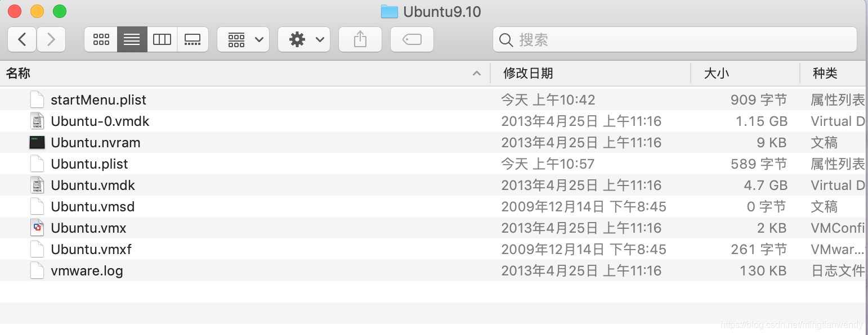The height and width of the screenshot is (335, 868).
Task: Click the file name Ubuntu.vmx
Action: tap(88, 228)
